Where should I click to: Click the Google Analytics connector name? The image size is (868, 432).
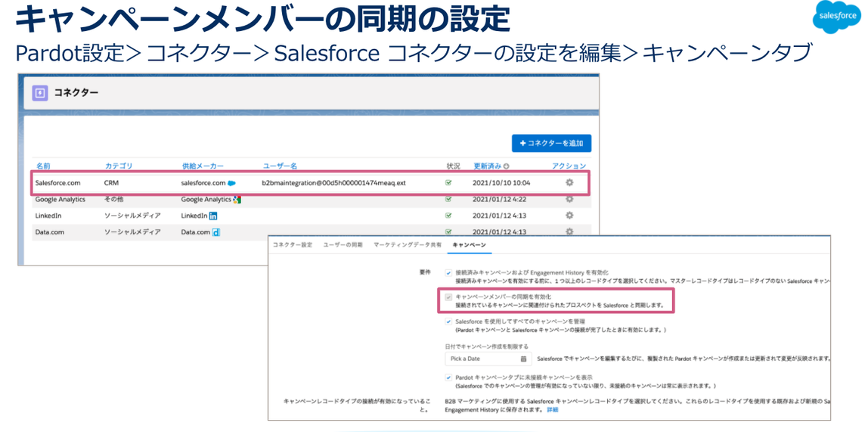[x=60, y=200]
